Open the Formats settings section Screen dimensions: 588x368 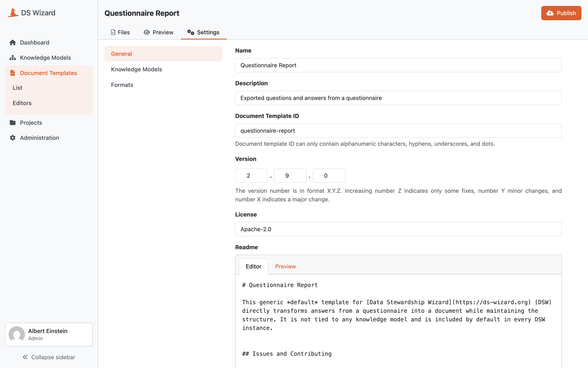(x=163, y=85)
